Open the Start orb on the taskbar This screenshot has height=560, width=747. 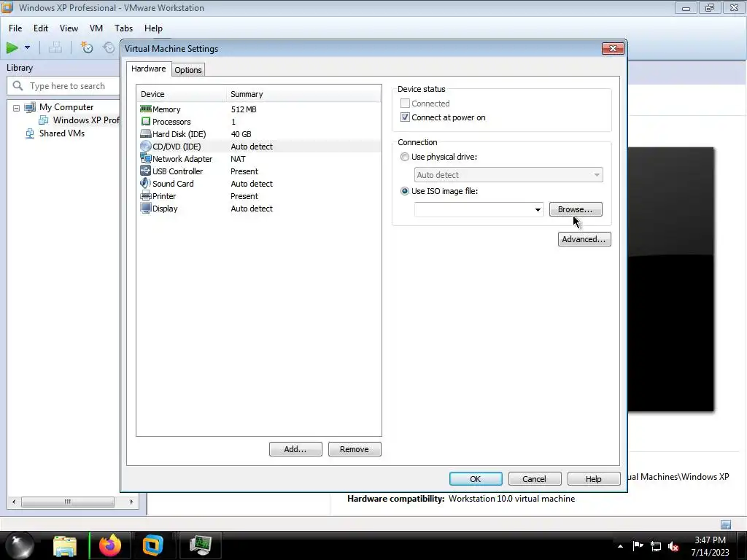pos(19,545)
